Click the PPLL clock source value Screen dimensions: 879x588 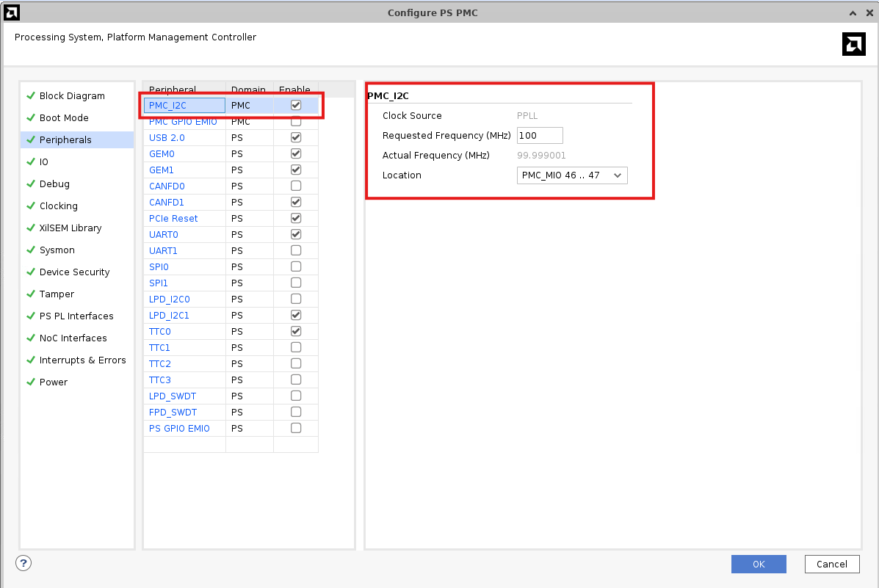point(527,115)
